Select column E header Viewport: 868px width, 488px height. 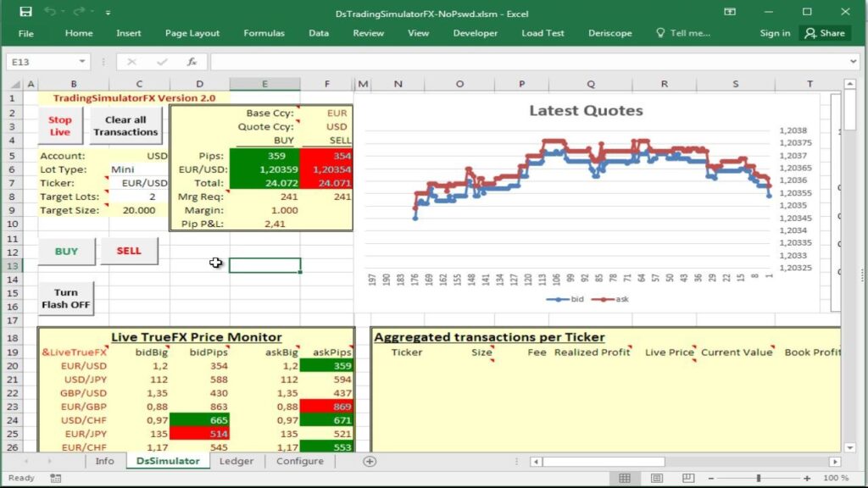click(264, 84)
